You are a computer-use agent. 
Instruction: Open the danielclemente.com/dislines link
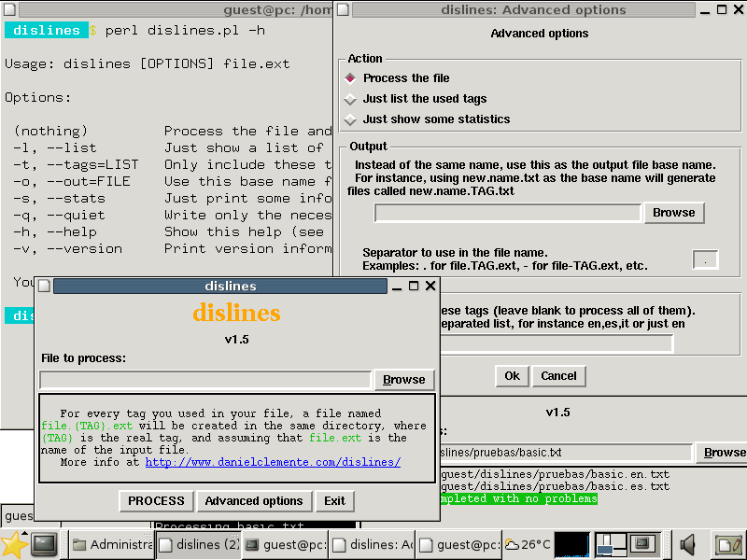tap(273, 462)
